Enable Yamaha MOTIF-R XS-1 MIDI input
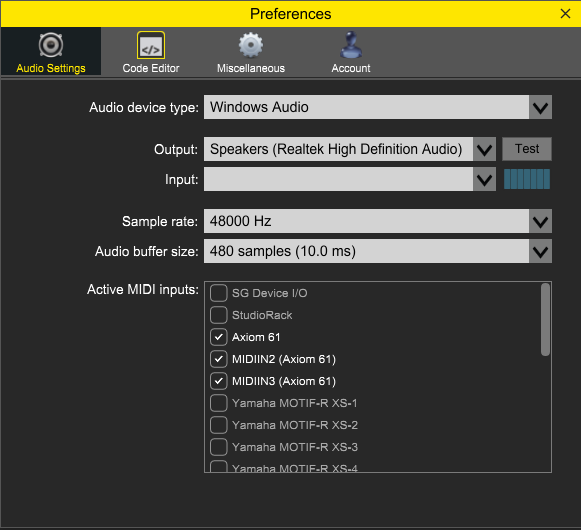This screenshot has height=530, width=581. (x=219, y=403)
